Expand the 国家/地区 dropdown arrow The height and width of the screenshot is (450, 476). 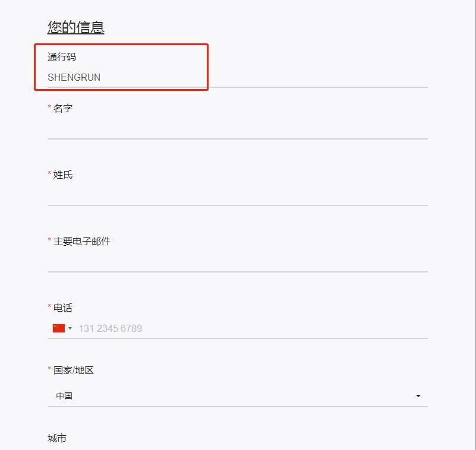[x=418, y=396]
